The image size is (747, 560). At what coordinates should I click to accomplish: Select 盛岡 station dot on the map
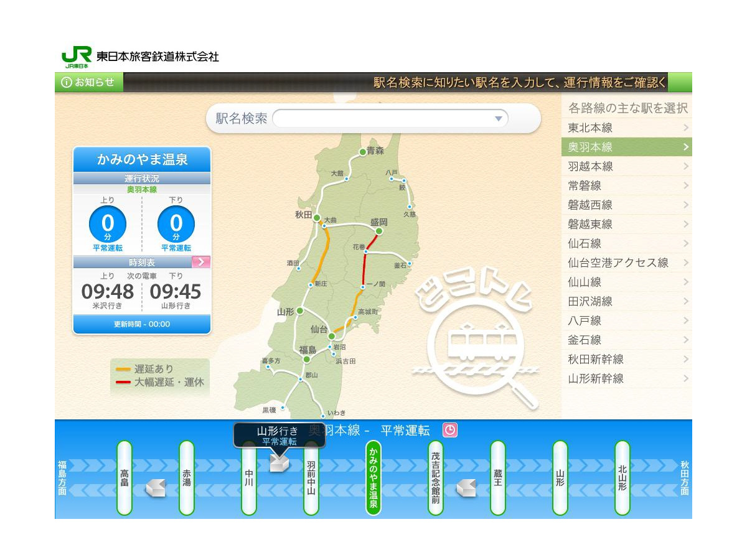(378, 231)
